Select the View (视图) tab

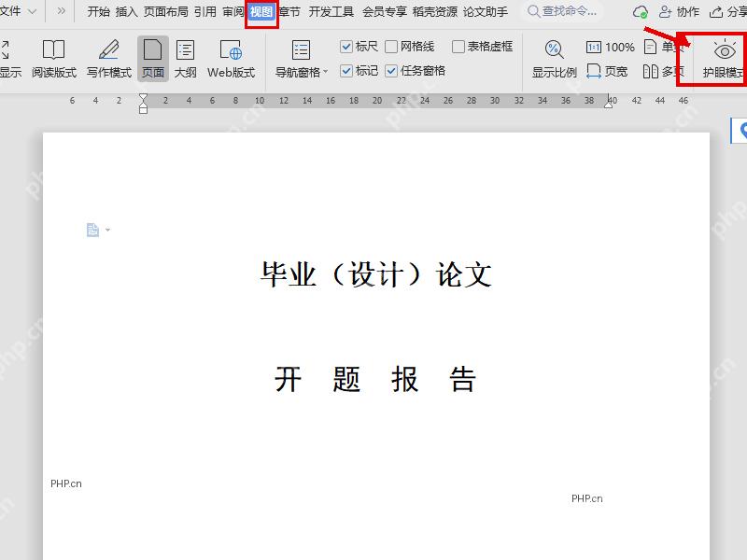pyautogui.click(x=261, y=11)
